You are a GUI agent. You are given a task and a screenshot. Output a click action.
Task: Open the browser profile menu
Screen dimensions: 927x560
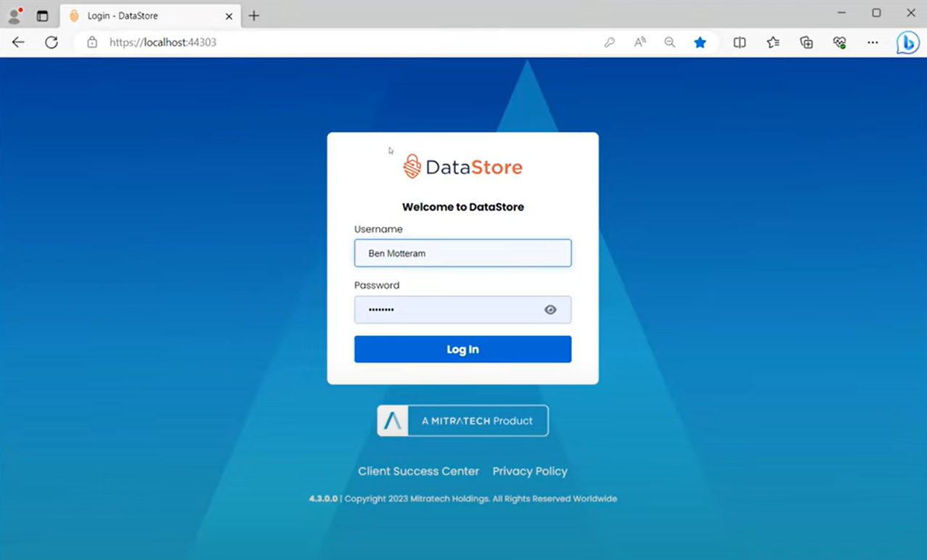(14, 15)
